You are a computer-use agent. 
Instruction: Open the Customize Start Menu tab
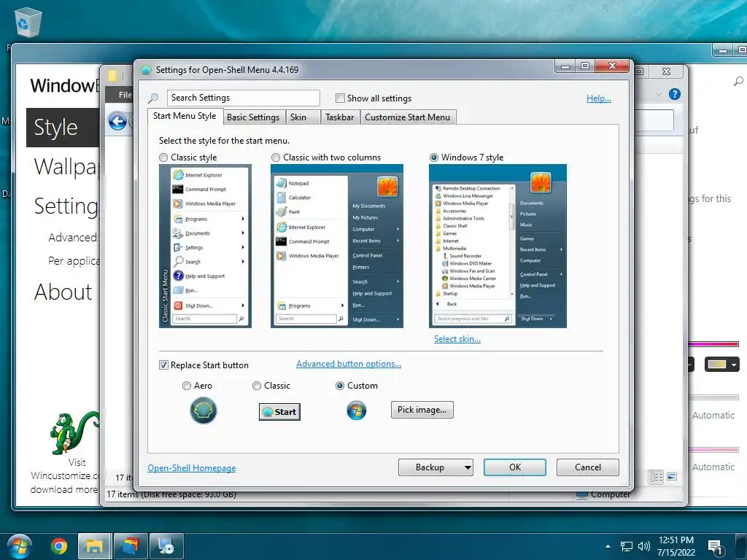(x=407, y=117)
